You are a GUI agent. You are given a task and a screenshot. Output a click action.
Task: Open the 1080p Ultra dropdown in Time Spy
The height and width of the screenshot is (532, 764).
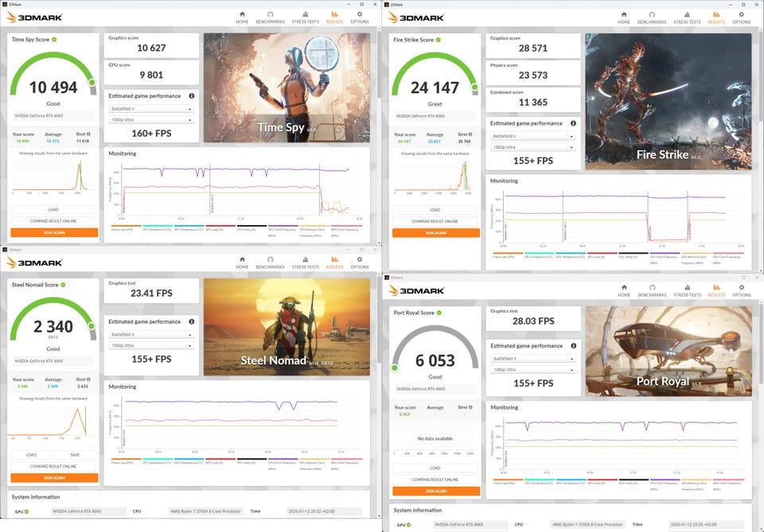151,120
